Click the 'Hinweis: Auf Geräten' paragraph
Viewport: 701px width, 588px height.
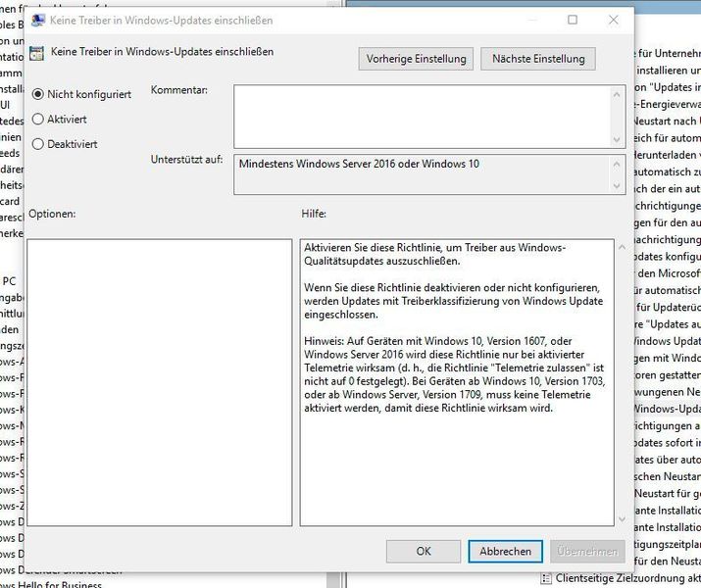pos(454,374)
